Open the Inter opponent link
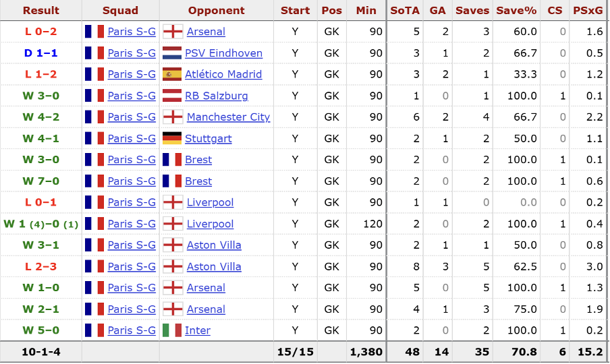The width and height of the screenshot is (610, 364). [198, 330]
